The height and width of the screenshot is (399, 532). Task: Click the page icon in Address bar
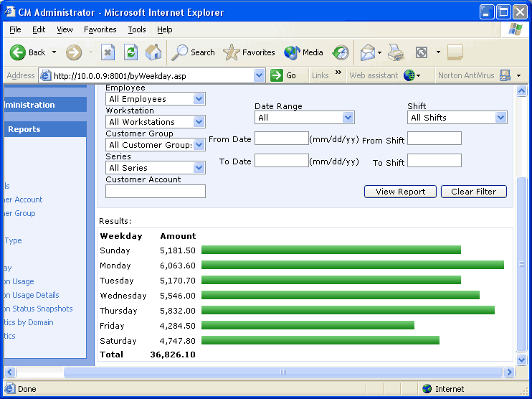point(45,76)
